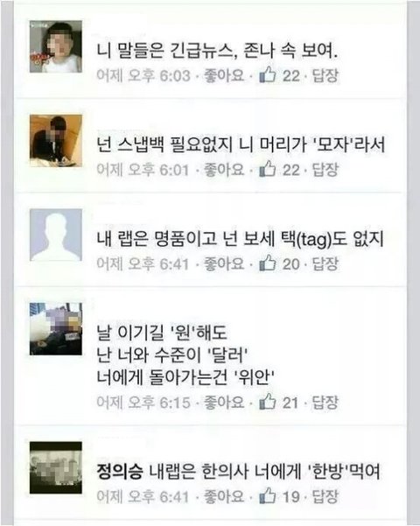Click the thumbs-up icon showing 22 on the 6:03 comment
Screen dimensions: 420x526
click(268, 74)
